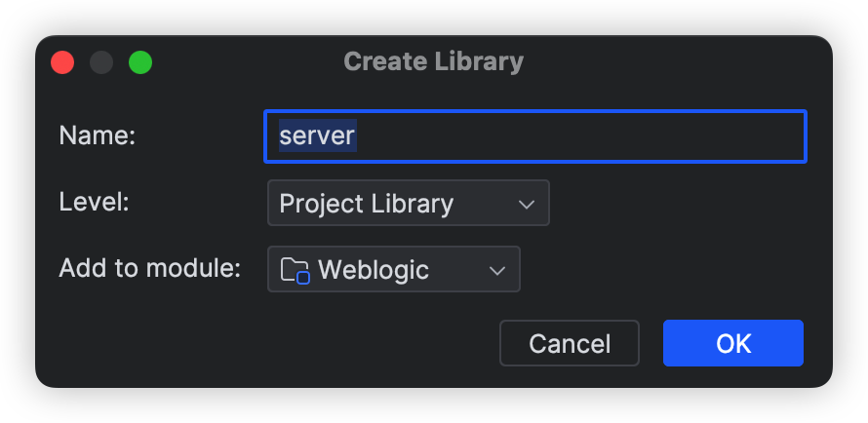
Task: Click the Weblogic module folder icon
Action: click(295, 270)
